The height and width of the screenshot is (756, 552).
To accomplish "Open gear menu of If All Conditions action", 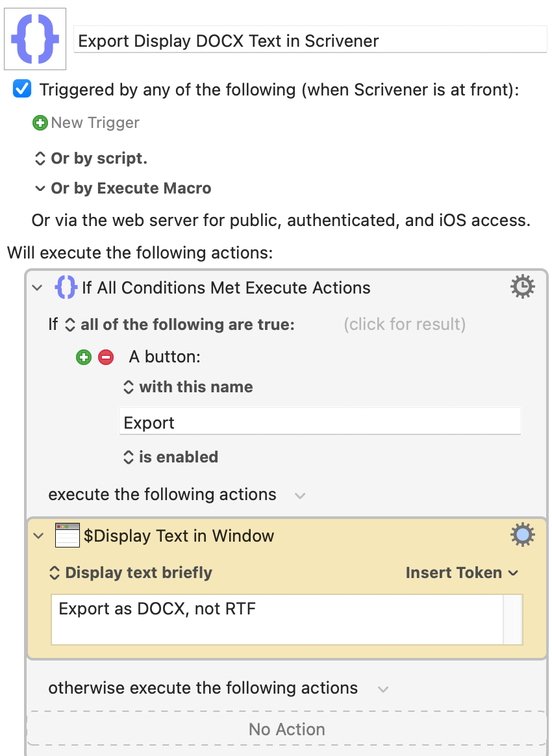I will 523,287.
